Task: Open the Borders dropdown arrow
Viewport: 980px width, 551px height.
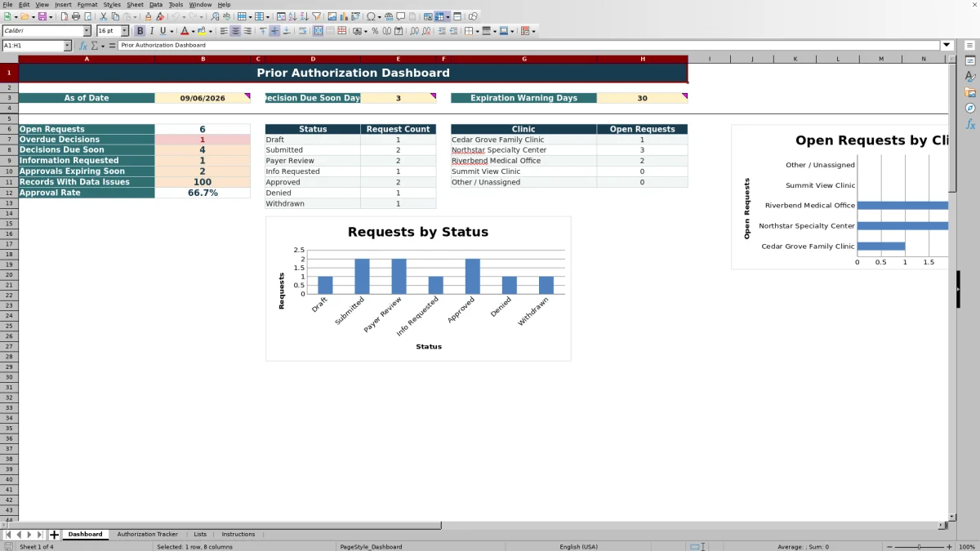Action: tap(478, 31)
